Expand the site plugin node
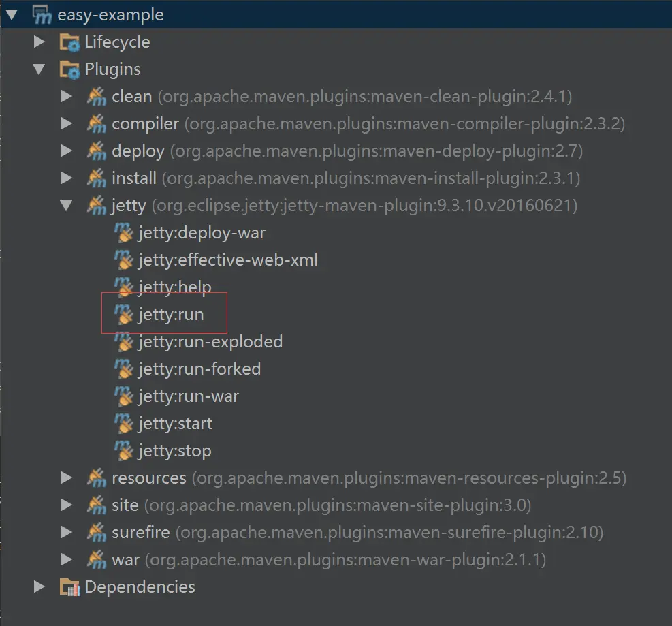Viewport: 672px width, 626px height. coord(67,505)
